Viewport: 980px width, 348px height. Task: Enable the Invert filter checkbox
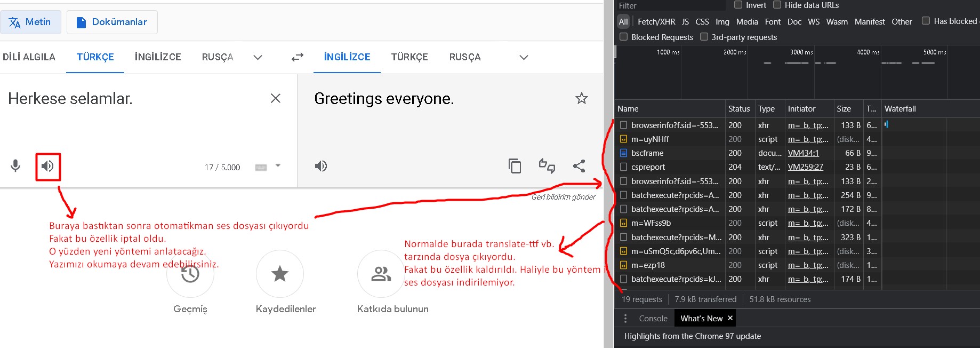(x=738, y=5)
